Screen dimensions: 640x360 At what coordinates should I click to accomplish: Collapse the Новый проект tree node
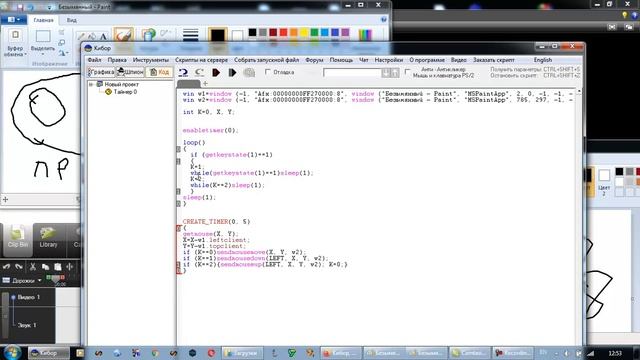[91, 84]
